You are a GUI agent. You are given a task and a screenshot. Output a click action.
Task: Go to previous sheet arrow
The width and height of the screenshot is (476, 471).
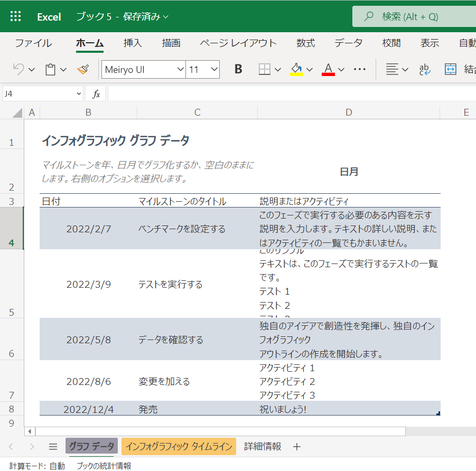click(11, 446)
